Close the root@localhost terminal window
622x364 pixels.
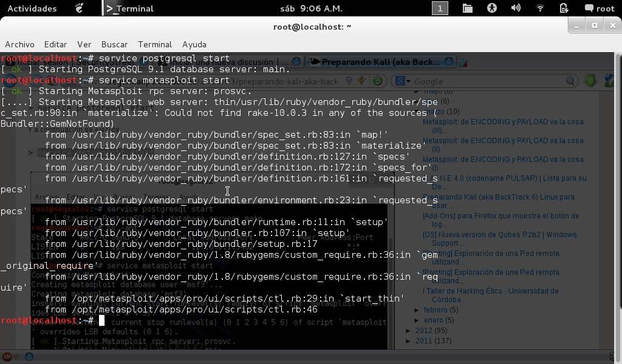tap(612, 25)
